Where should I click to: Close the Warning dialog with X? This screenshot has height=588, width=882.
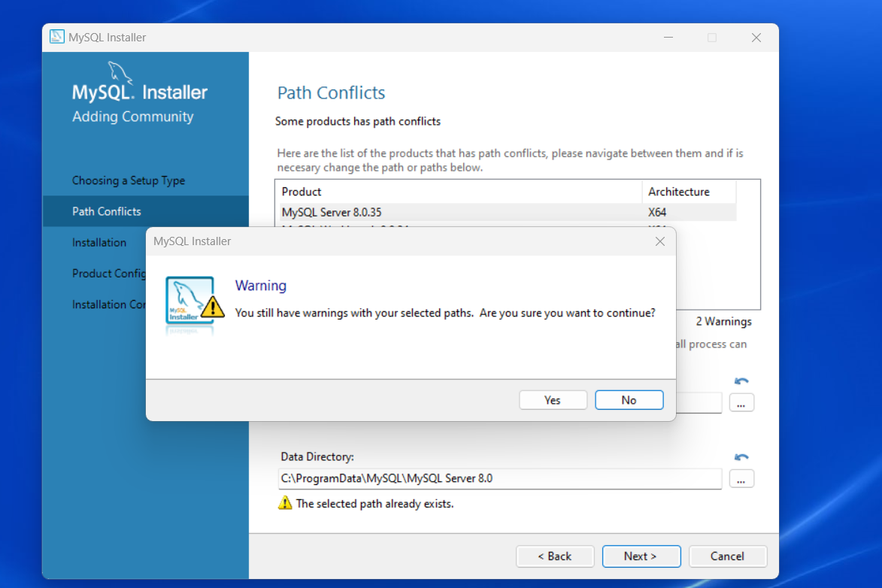click(660, 241)
